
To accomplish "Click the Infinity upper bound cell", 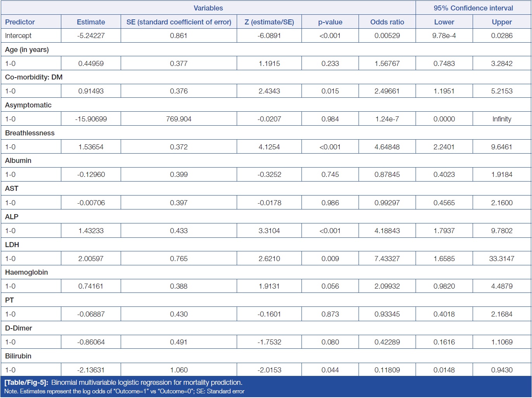I will [x=501, y=119].
